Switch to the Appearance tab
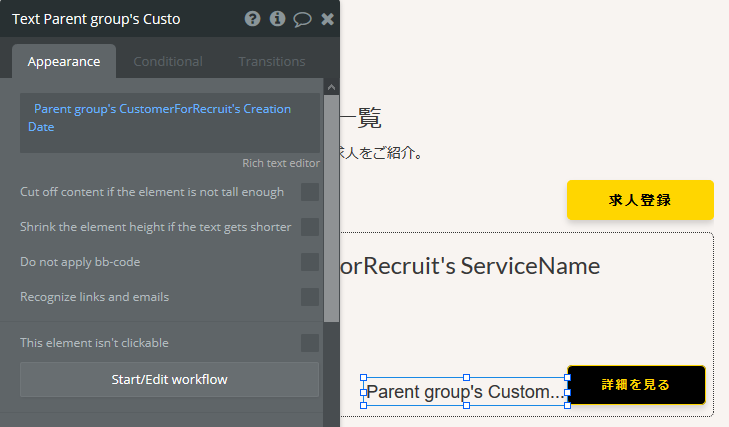Viewport: 729px width, 427px height. (x=64, y=61)
